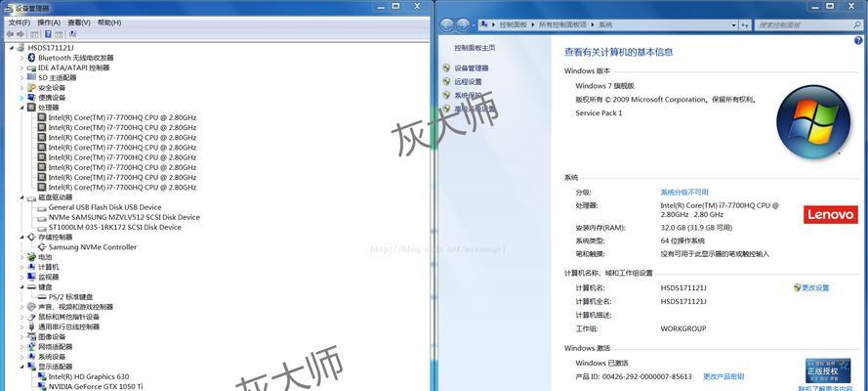Screen dimensions: 868x391
Task: Open the 文件(F) menu
Action: click(20, 22)
